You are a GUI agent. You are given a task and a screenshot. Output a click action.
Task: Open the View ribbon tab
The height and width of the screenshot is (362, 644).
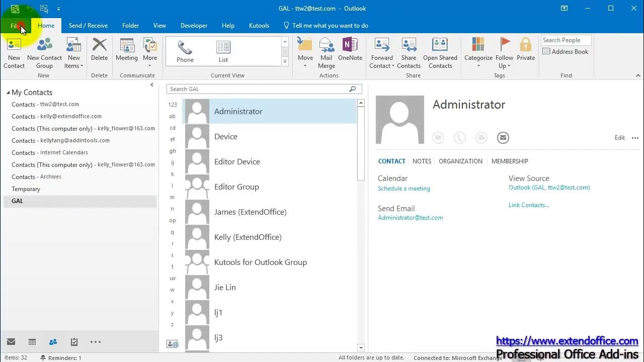[x=159, y=26]
